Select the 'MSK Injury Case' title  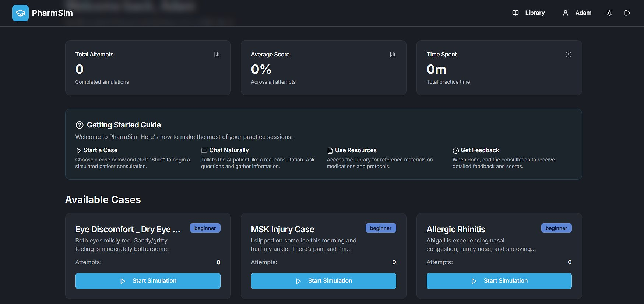pos(282,229)
